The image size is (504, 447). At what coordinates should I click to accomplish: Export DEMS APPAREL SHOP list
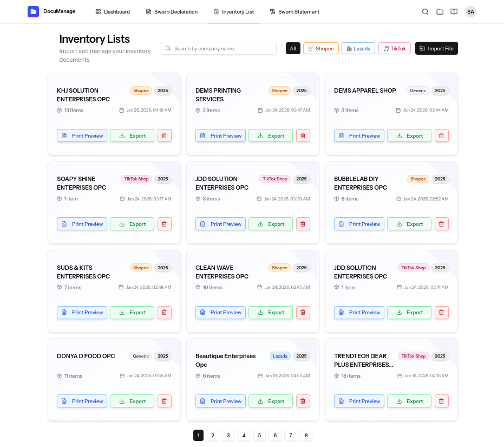click(x=409, y=135)
